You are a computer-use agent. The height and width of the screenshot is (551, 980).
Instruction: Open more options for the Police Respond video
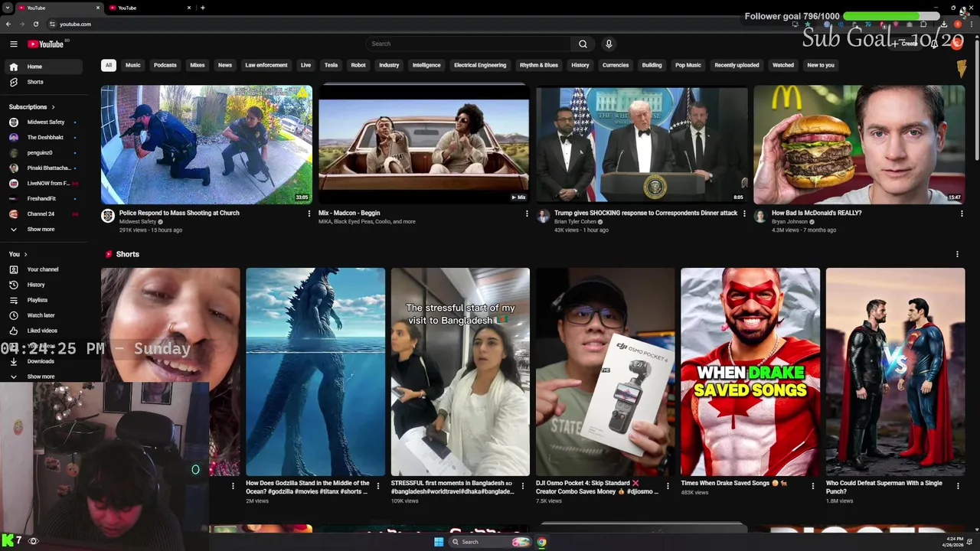coord(309,214)
